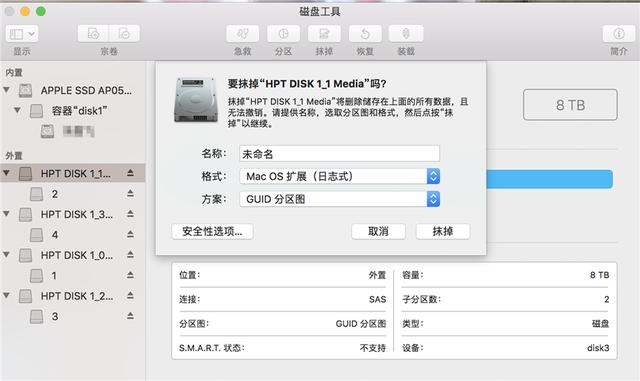Open the scheme (方案) dropdown menu
This screenshot has width=640, height=381.
pos(339,199)
